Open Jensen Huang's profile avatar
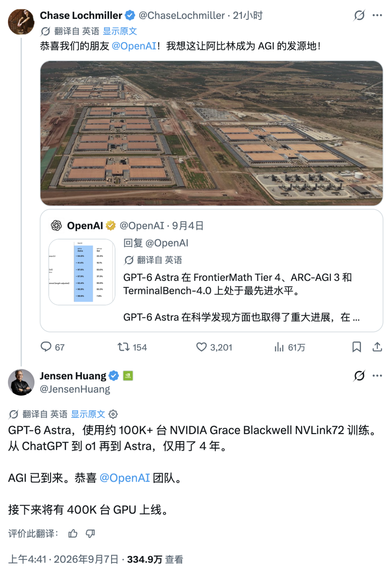392x575 pixels. tap(21, 382)
